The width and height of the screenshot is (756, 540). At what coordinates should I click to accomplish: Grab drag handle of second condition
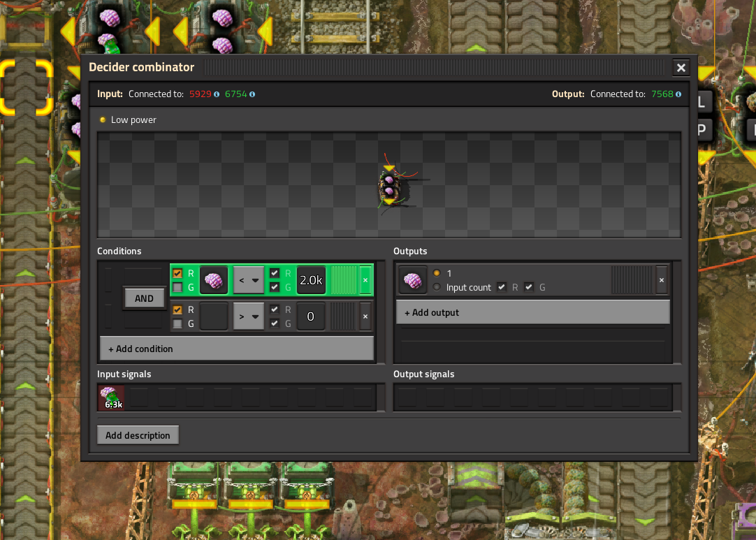[344, 316]
